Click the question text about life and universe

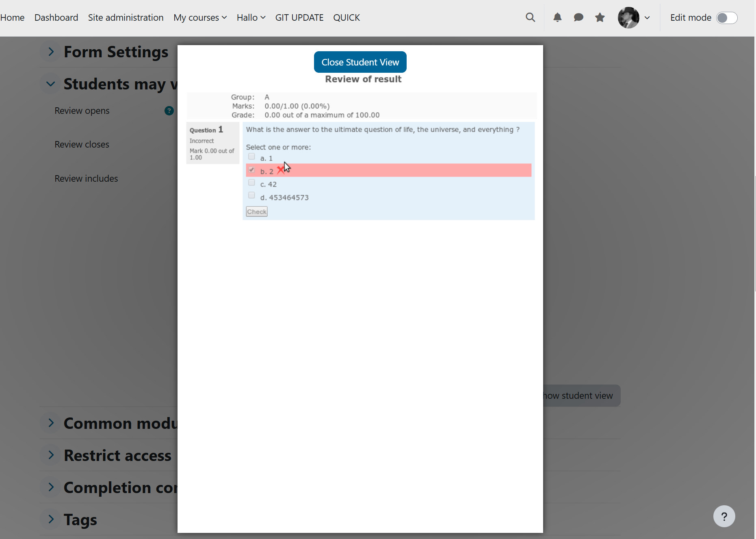click(383, 129)
